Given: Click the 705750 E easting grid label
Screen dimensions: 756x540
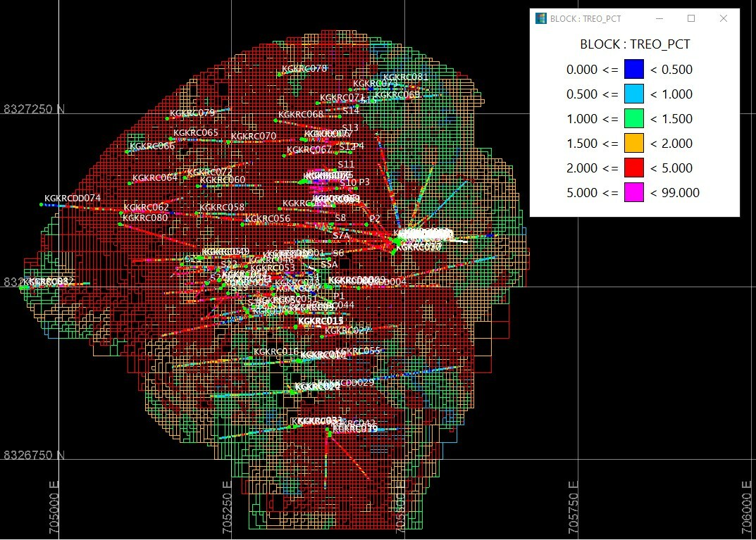Looking at the screenshot, I should (x=573, y=508).
